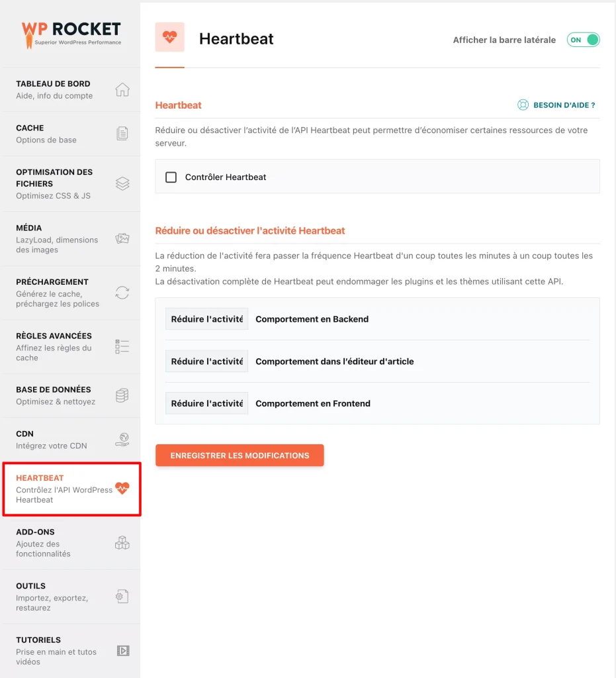Screen dimensions: 616x678
Task: Click the Besoin d'aide ? link
Action: (x=564, y=105)
